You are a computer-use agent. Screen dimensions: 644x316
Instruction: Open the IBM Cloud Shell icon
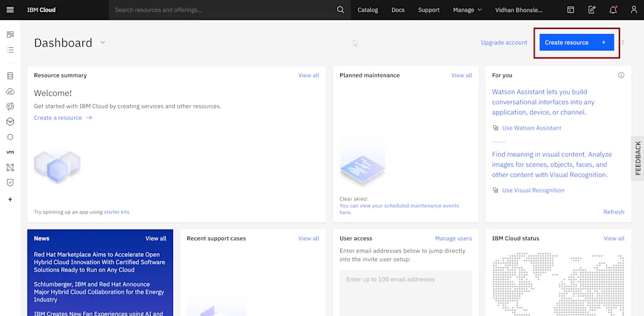point(570,10)
